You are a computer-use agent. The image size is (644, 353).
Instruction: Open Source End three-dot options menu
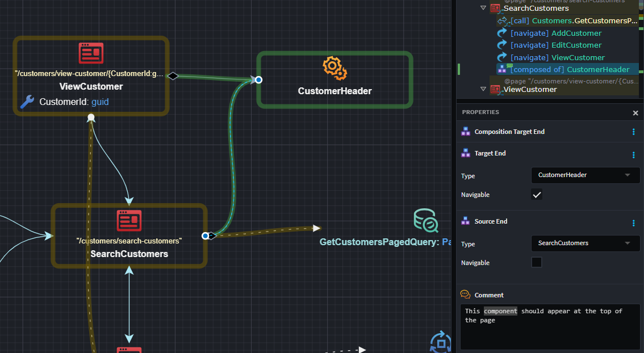click(633, 223)
